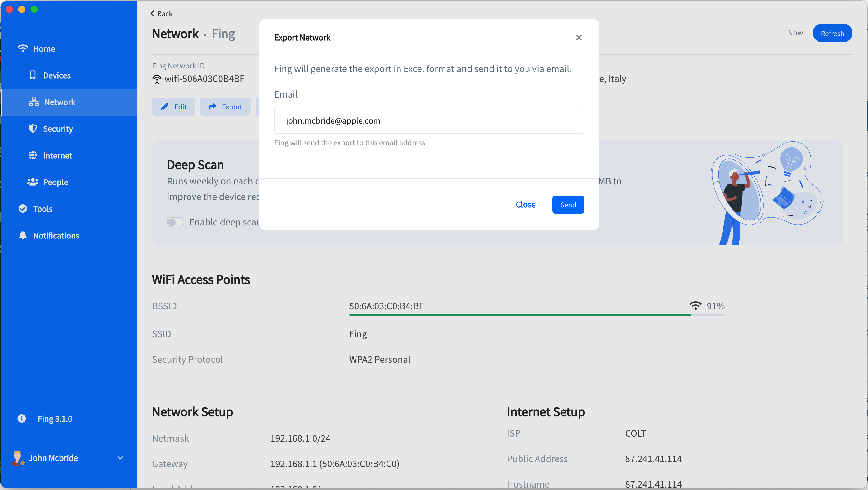Click the Export button label

232,107
